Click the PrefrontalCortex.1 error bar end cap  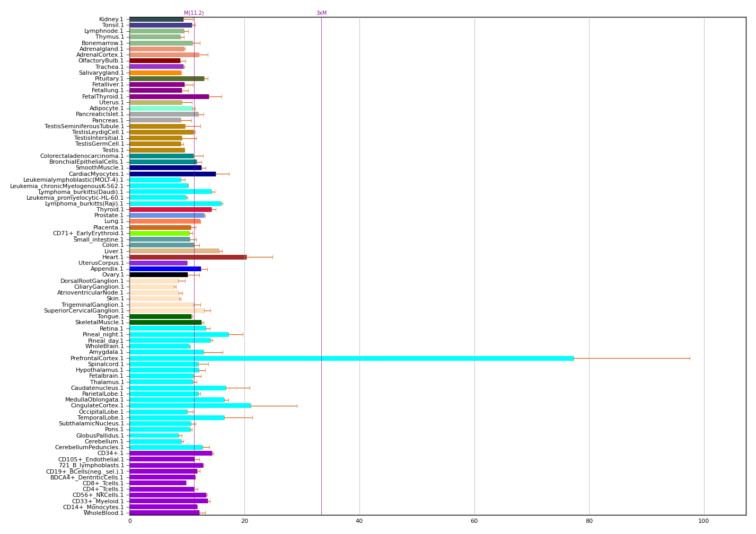690,358
